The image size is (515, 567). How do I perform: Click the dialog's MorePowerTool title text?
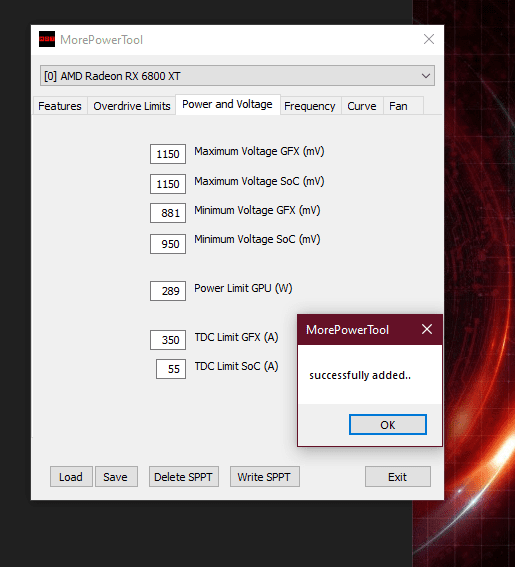click(347, 330)
